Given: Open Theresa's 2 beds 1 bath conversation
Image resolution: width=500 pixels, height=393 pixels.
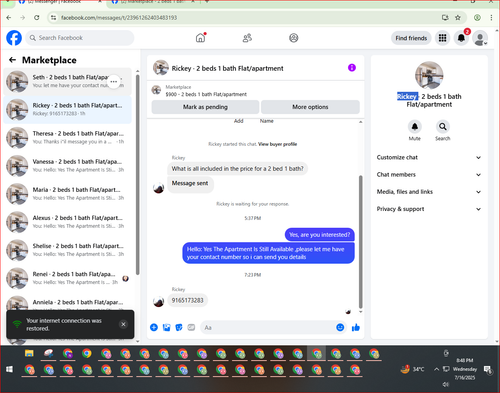Looking at the screenshot, I should tap(67, 138).
